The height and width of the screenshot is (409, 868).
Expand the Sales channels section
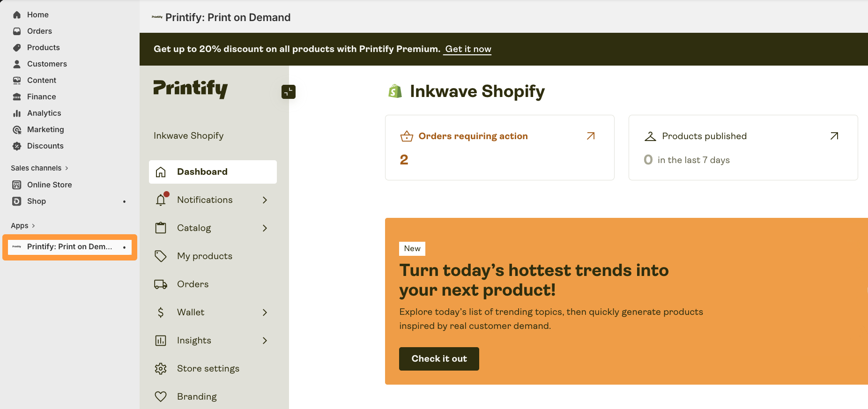point(40,168)
